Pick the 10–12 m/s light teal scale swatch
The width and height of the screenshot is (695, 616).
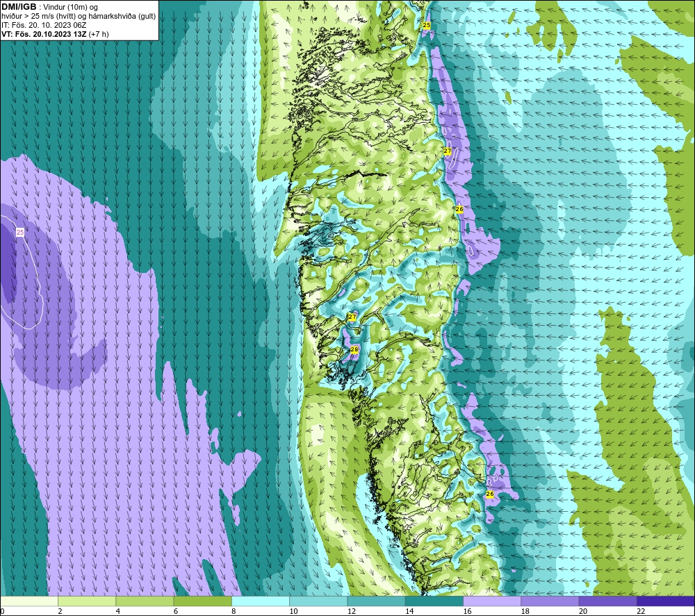click(318, 601)
